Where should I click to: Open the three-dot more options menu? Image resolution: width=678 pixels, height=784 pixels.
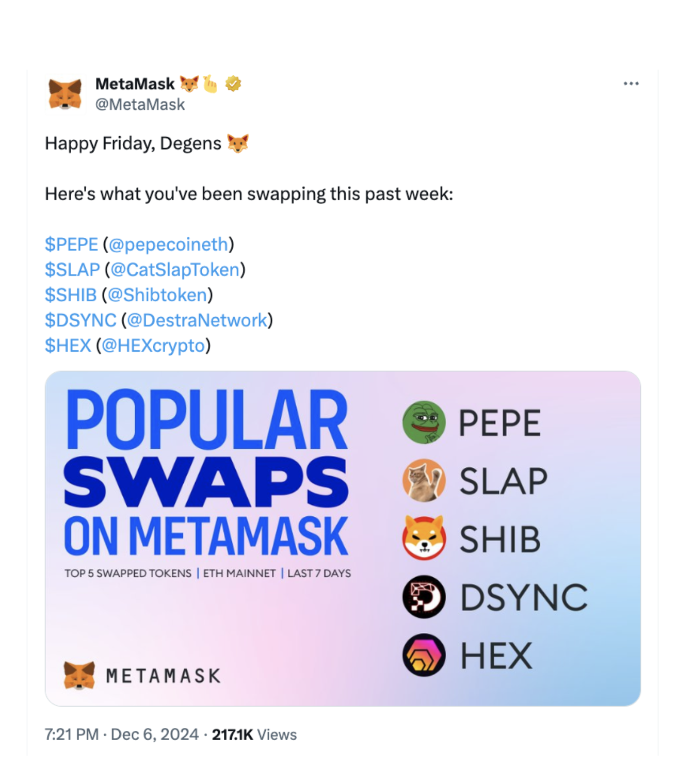point(631,84)
